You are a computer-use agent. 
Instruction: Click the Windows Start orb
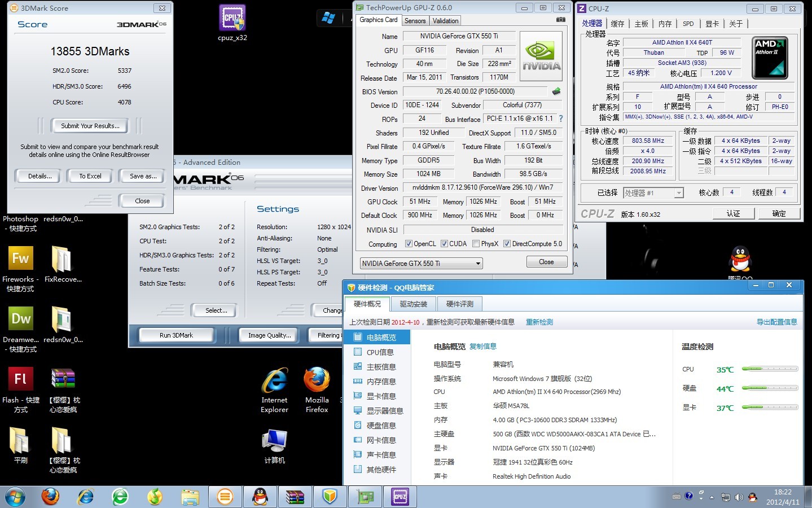click(x=15, y=497)
